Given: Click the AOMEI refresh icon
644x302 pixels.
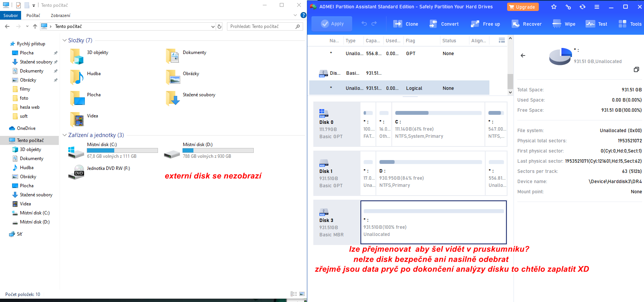Looking at the screenshot, I should click(583, 7).
